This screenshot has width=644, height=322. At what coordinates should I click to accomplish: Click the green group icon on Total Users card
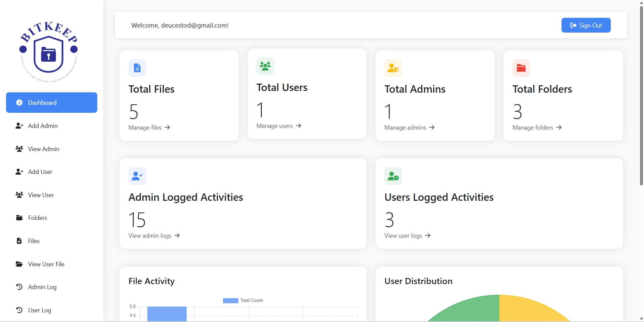tap(265, 66)
